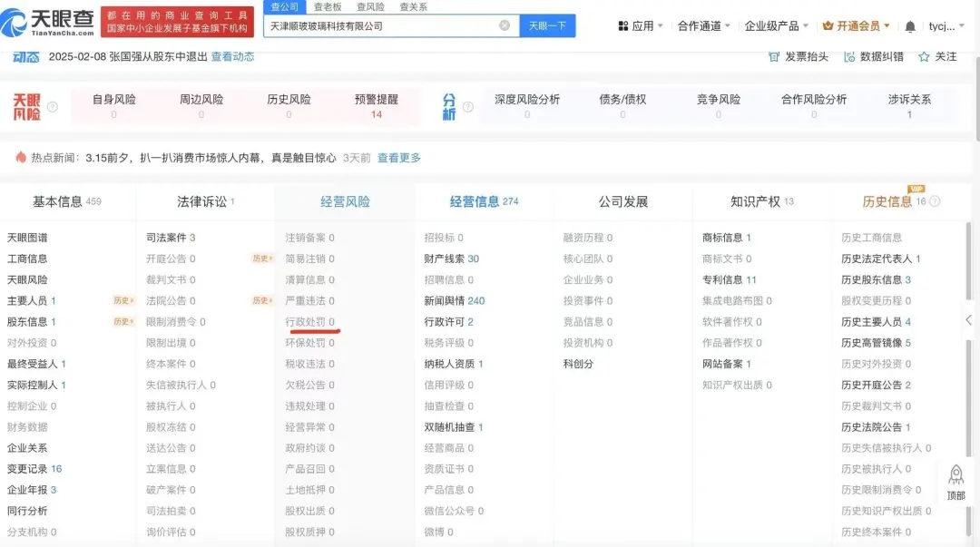This screenshot has width=980, height=547.
Task: Click the crown icon beside 开通会员
Action: coord(828,25)
